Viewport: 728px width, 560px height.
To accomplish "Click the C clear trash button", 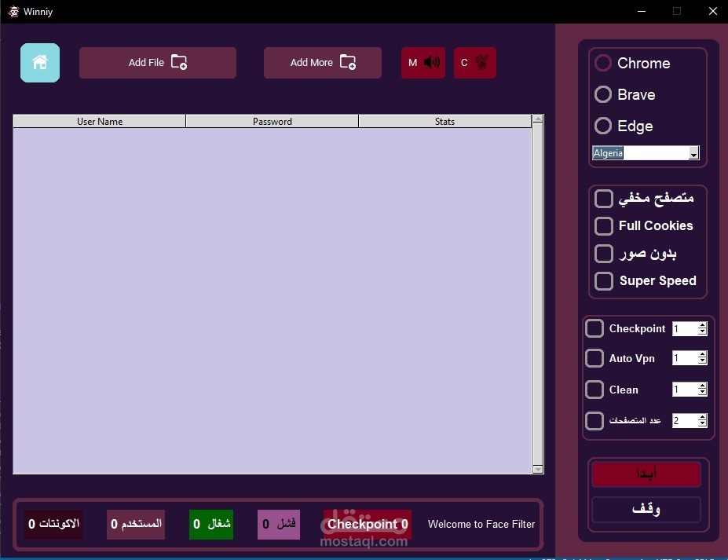I will pyautogui.click(x=475, y=63).
